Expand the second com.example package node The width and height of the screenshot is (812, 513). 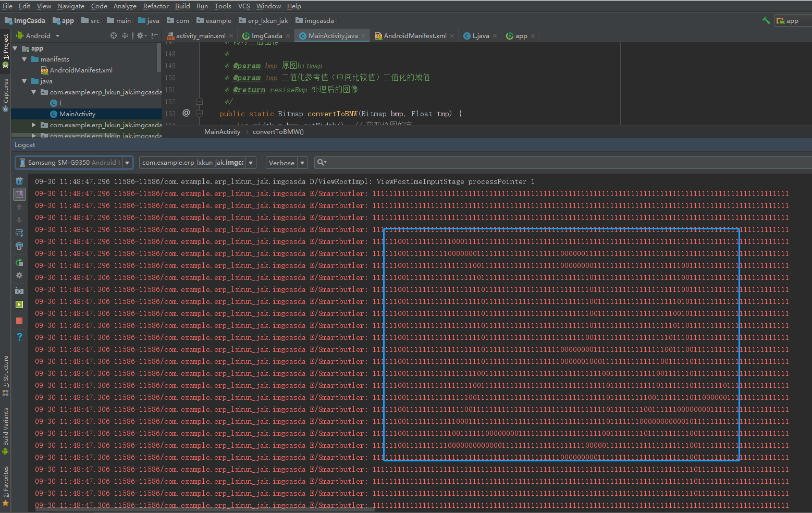pos(34,125)
